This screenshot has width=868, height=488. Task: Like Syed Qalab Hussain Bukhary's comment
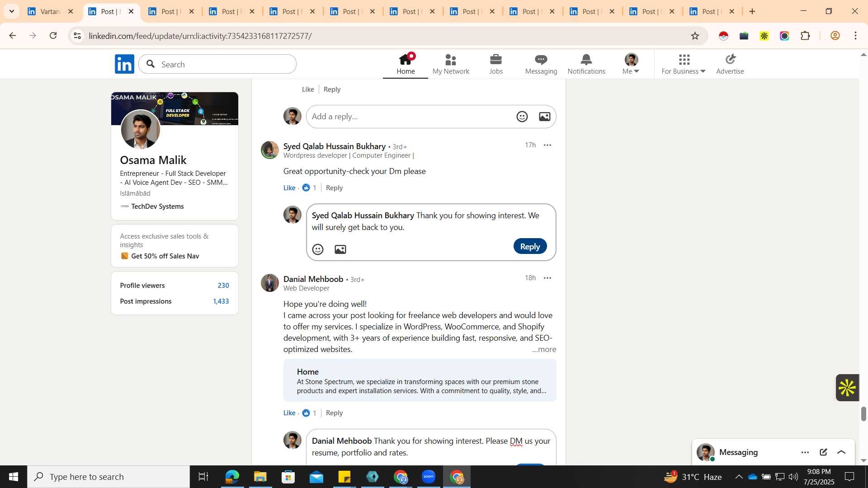pyautogui.click(x=289, y=188)
